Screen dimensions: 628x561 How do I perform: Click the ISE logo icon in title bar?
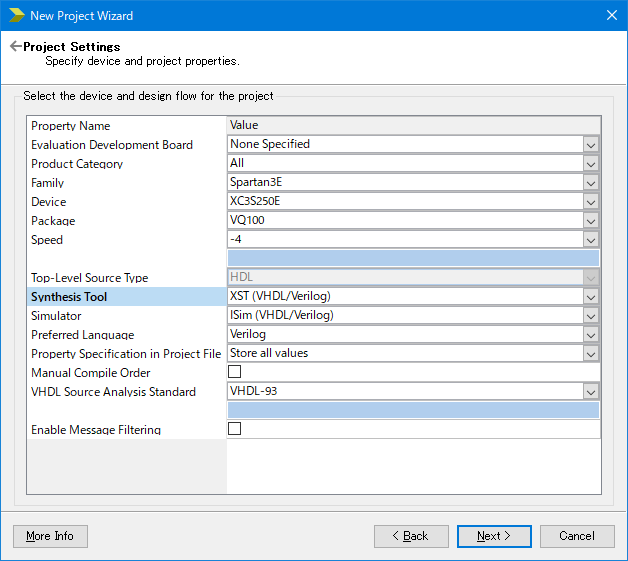16,15
